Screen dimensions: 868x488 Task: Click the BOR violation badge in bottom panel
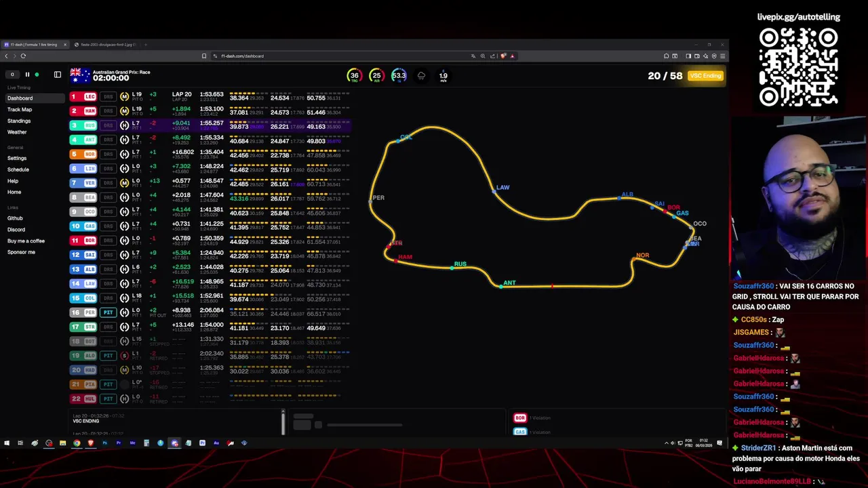pos(520,418)
